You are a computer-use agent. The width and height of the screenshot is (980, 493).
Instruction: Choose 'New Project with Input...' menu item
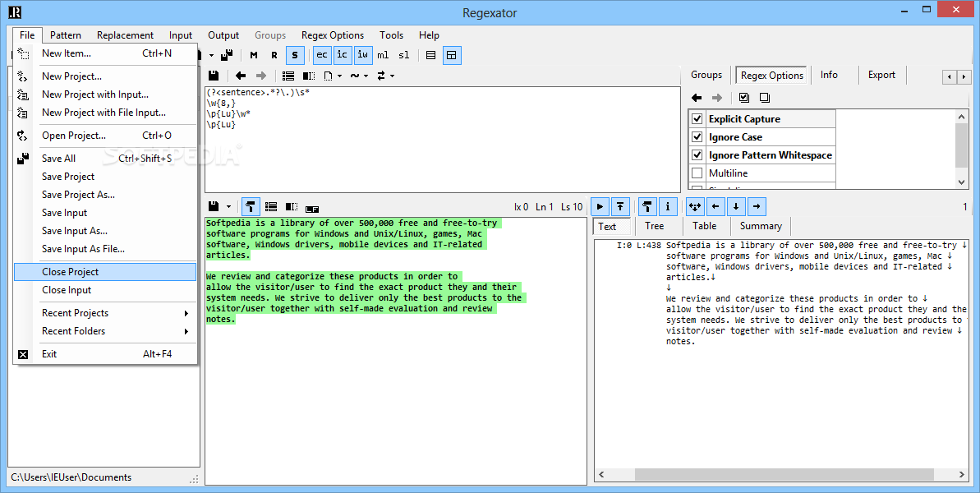tap(105, 94)
